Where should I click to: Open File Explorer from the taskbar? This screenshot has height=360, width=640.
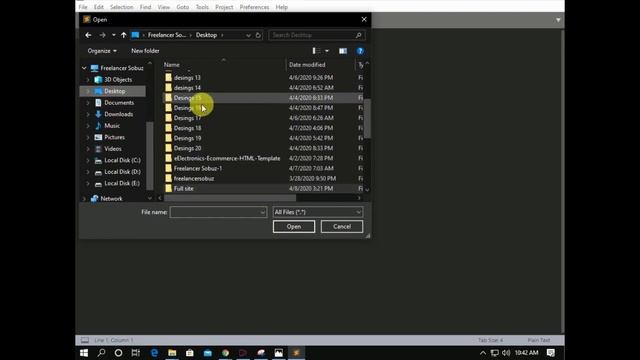(x=172, y=353)
